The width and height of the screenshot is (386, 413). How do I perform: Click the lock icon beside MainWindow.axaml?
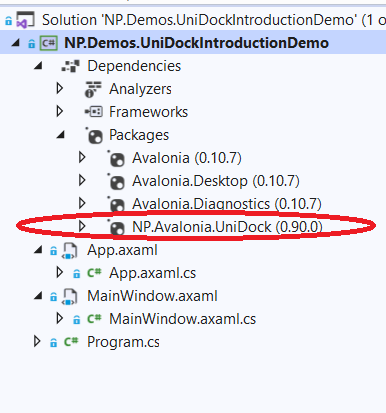pos(53,297)
